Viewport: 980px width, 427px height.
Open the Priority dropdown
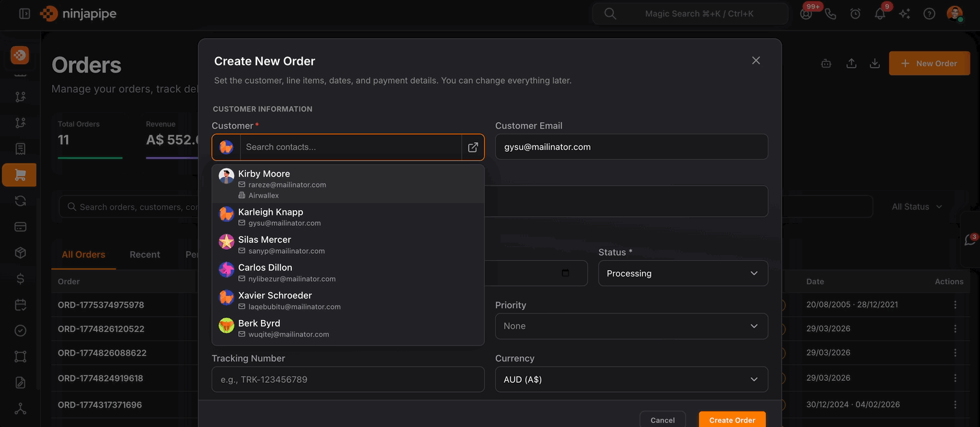point(631,326)
